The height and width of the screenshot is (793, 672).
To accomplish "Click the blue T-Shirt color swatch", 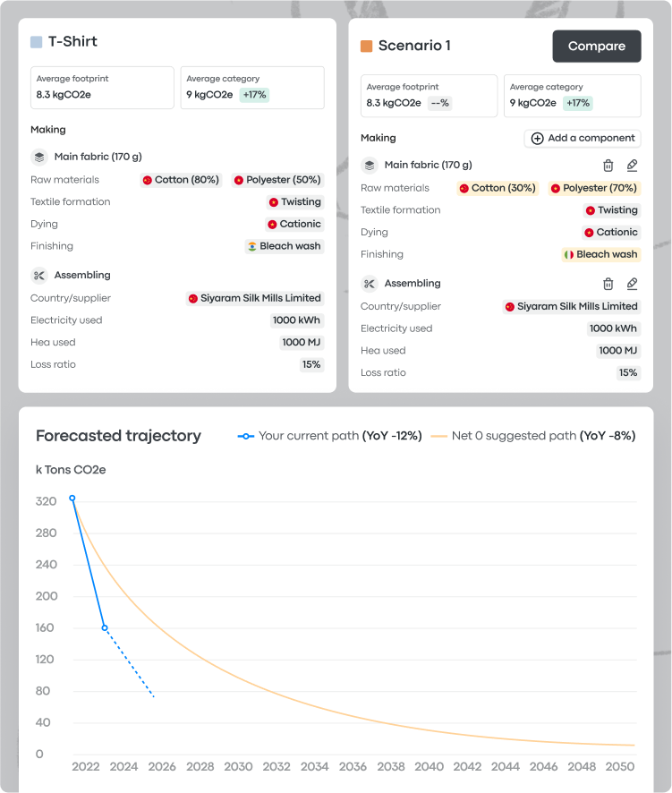I will tap(37, 41).
